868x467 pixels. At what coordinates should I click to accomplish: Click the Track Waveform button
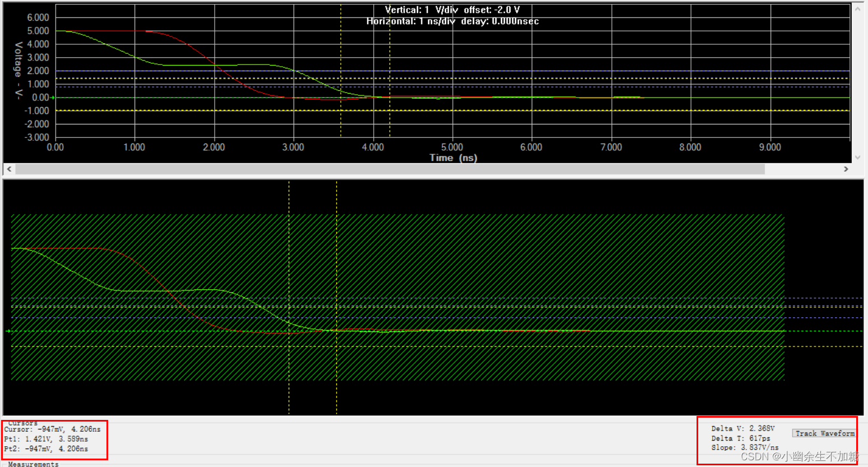tap(824, 433)
